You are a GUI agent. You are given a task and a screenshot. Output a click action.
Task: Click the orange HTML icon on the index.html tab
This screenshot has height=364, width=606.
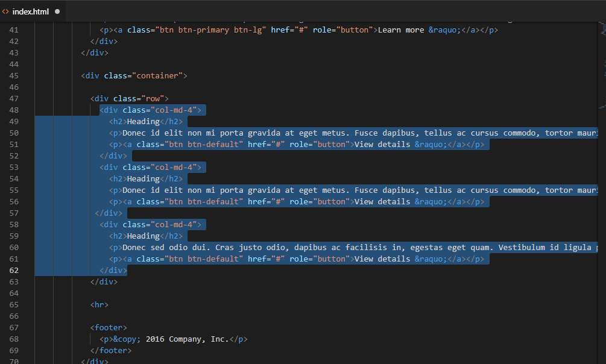(6, 11)
